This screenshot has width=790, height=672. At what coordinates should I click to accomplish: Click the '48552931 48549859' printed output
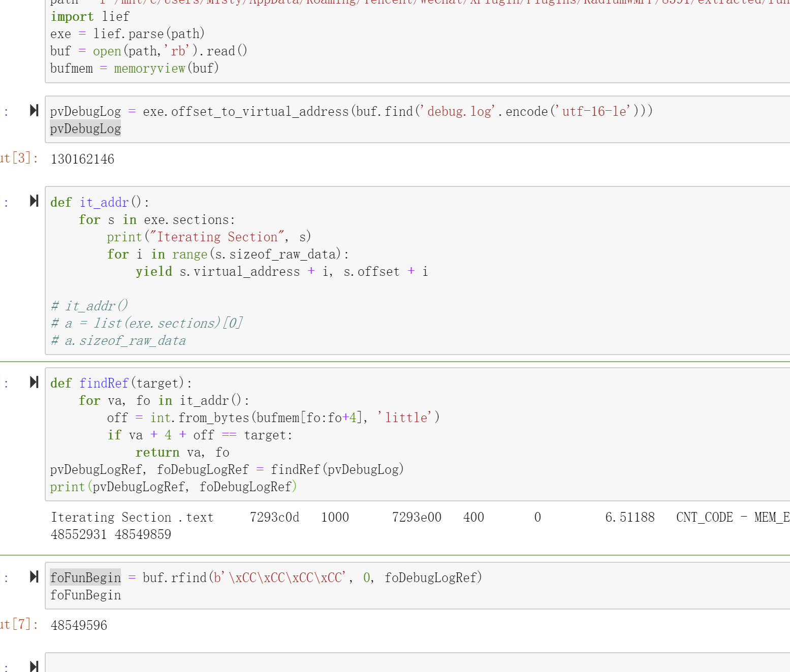111,535
